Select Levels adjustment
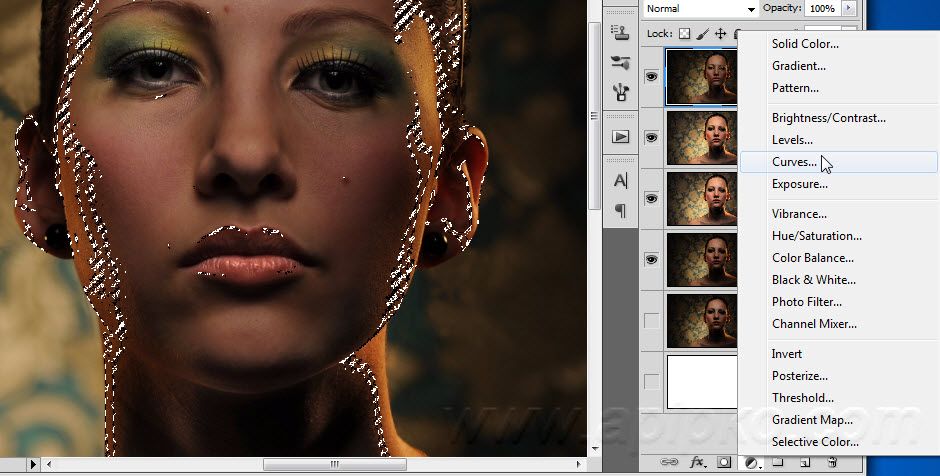 (792, 140)
